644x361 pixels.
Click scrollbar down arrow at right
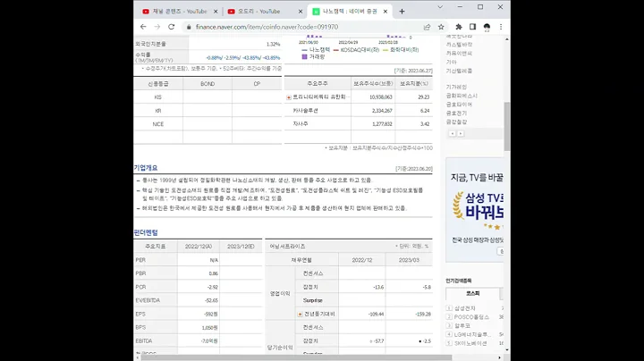tap(507, 349)
